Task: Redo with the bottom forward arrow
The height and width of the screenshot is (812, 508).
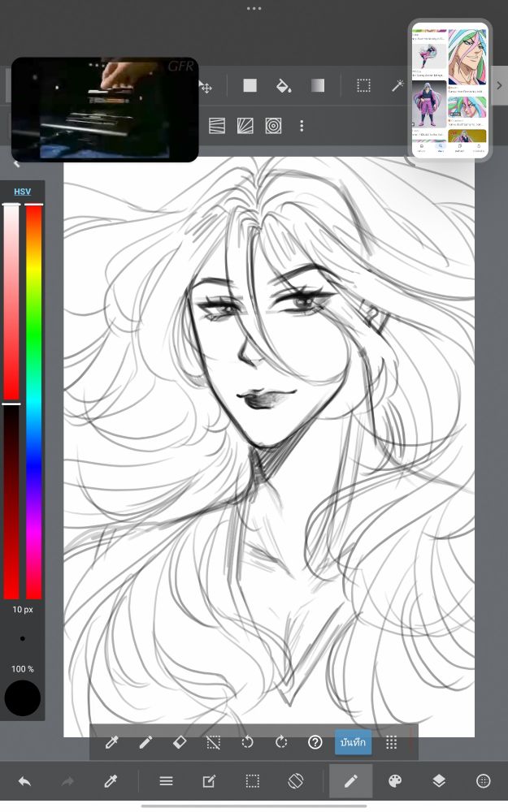Action: (x=68, y=781)
